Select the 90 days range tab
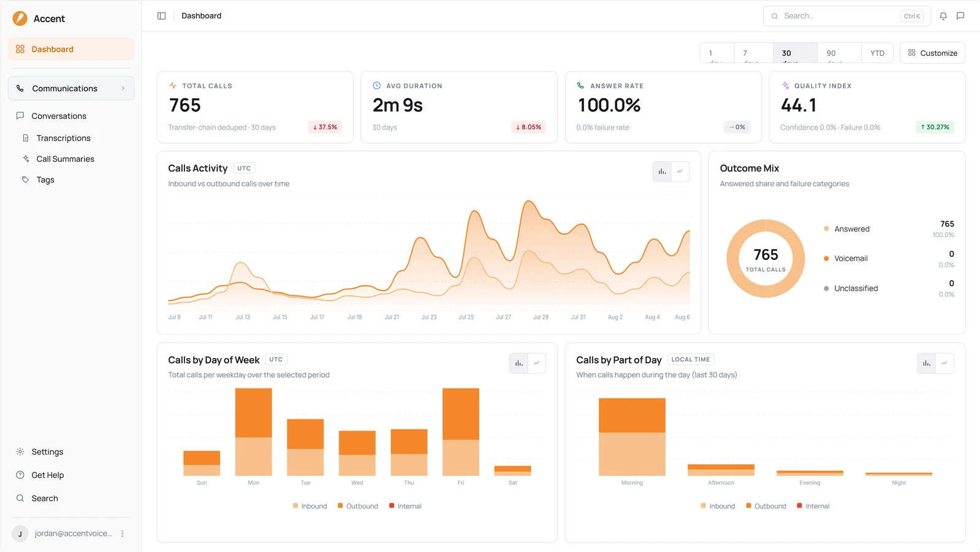980x552 pixels. 840,53
